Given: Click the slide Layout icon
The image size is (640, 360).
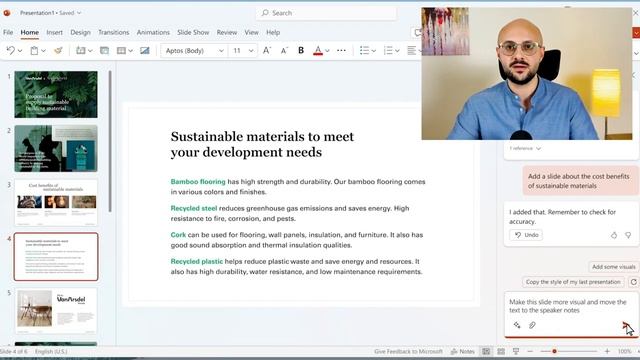Looking at the screenshot, I should coord(104,51).
